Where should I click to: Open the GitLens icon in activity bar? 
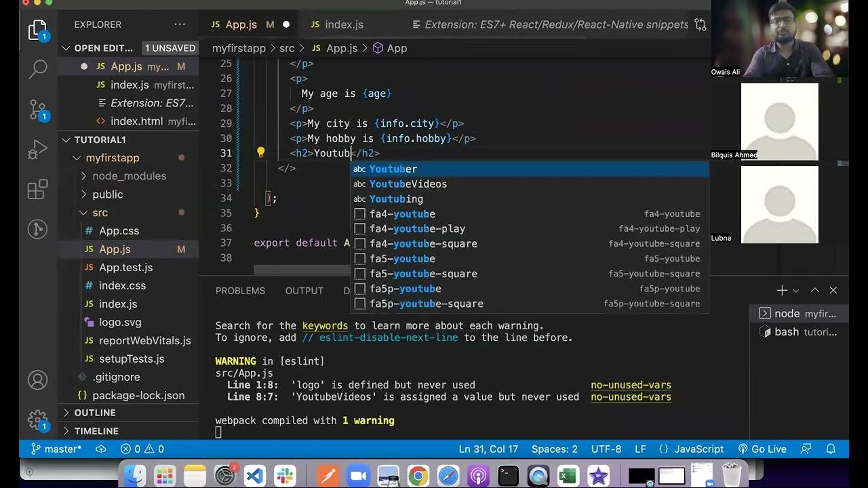(x=38, y=229)
